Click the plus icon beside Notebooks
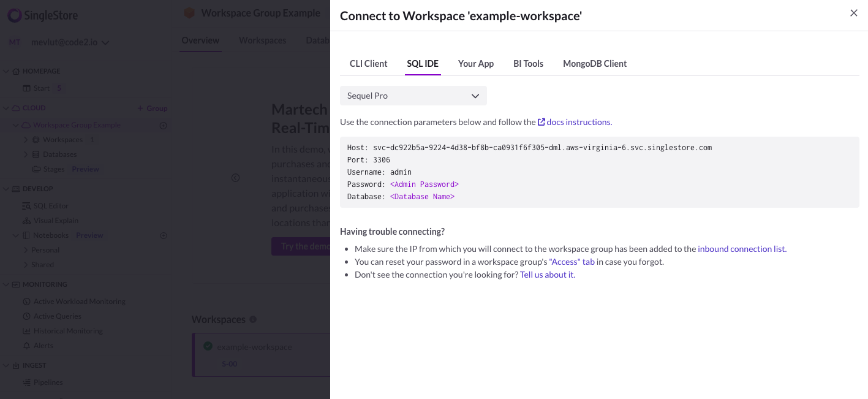Image resolution: width=868 pixels, height=399 pixels. tap(164, 235)
